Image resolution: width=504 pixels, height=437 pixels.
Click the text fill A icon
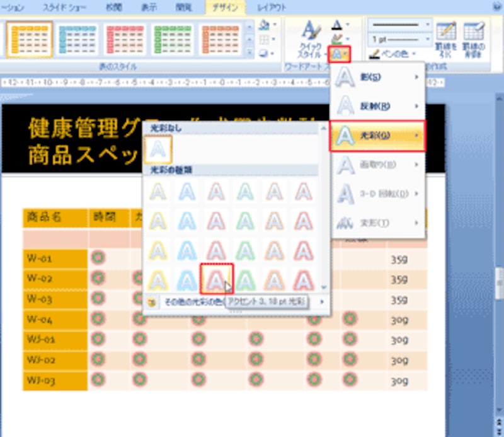336,25
